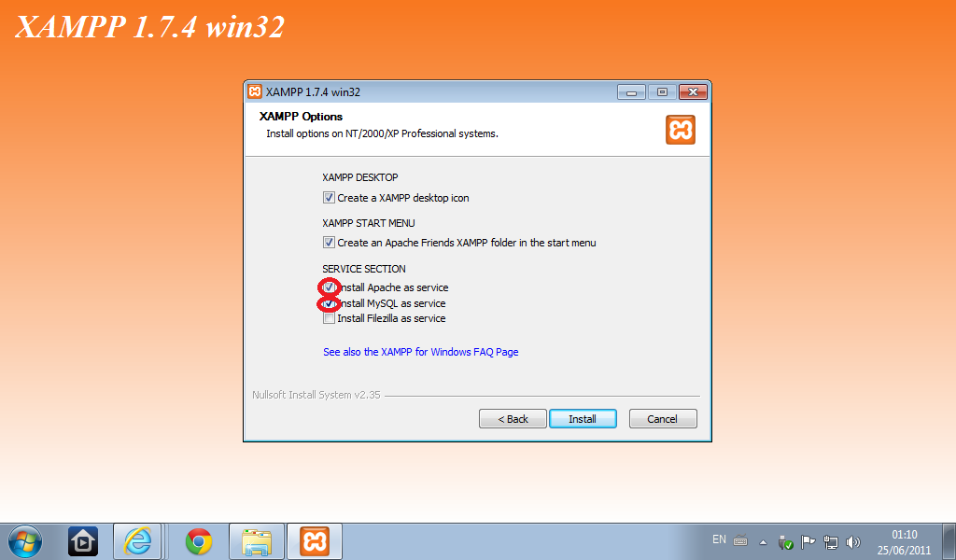Uncheck Install Apache as service
The image size is (956, 560).
330,287
